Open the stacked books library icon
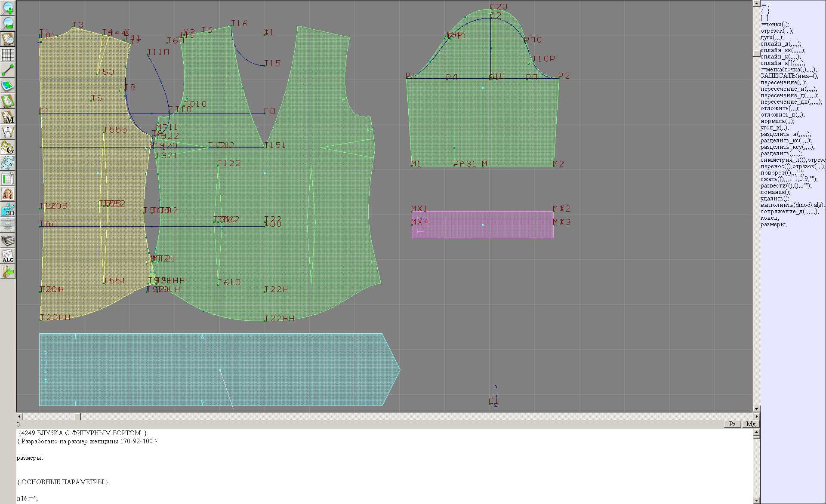This screenshot has height=504, width=826. coord(8,240)
